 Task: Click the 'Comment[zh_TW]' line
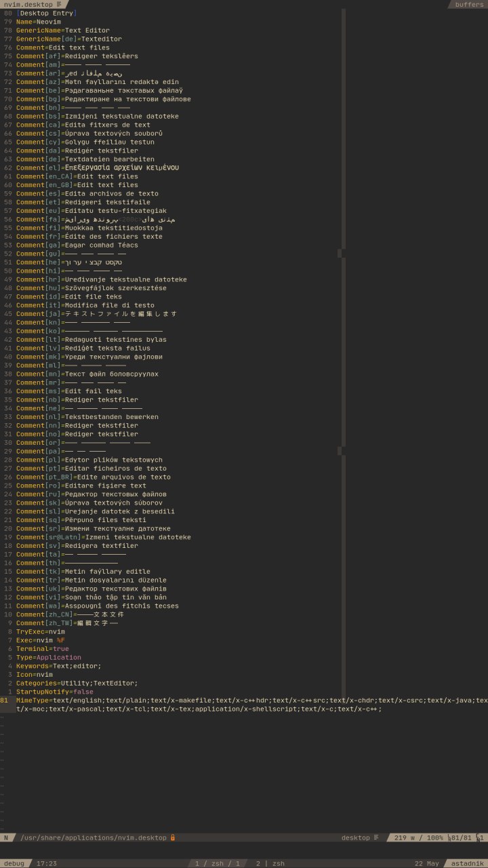tap(67, 623)
